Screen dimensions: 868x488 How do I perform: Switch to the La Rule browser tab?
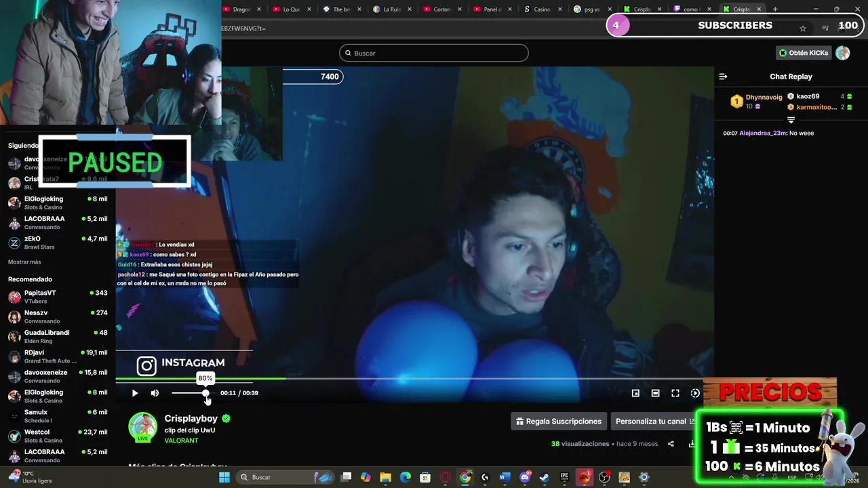[x=393, y=9]
